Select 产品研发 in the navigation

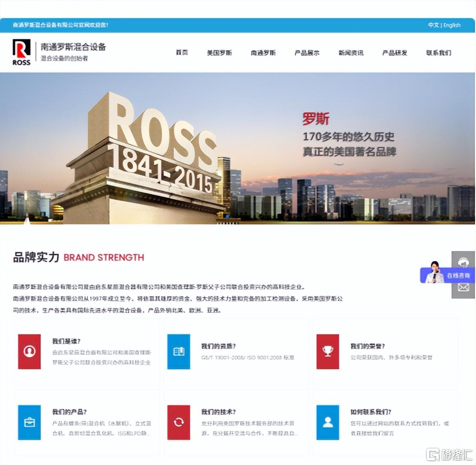click(395, 53)
